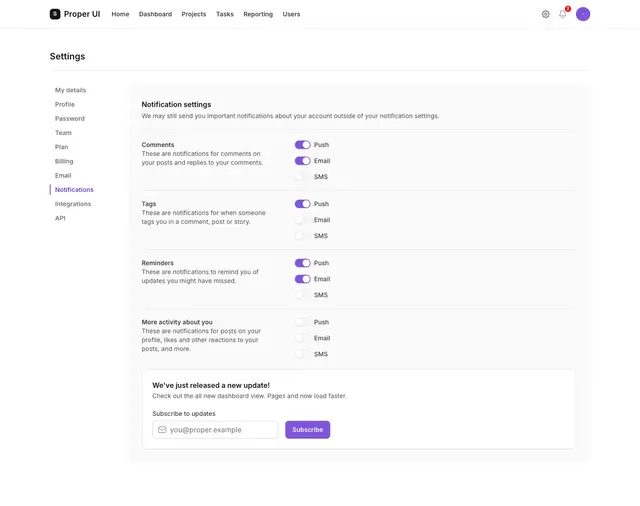This screenshot has width=640, height=506.
Task: Click the Reminders section title
Action: pyautogui.click(x=158, y=263)
